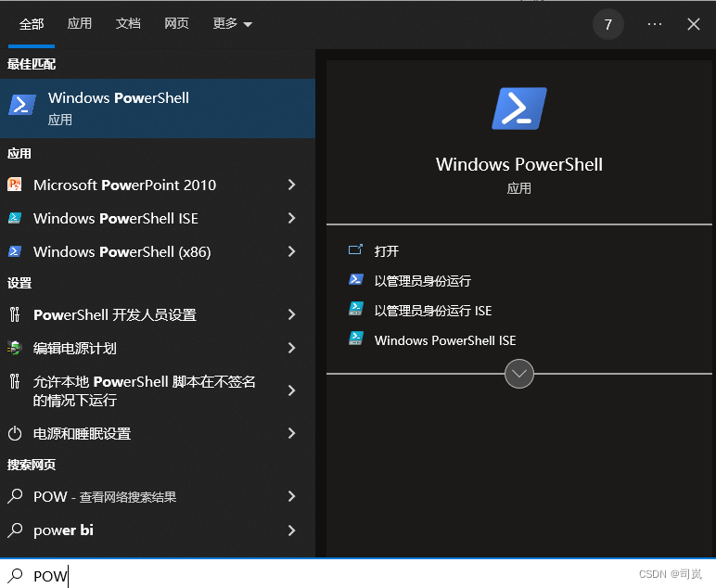Expand Windows PowerShell (x86) chevron
Viewport: 716px width, 588px height.
291,251
